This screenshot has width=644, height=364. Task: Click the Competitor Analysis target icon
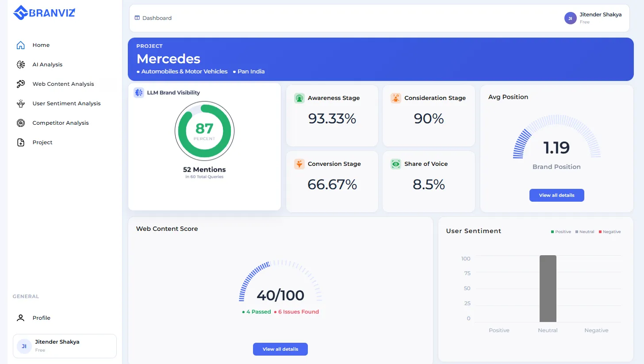pyautogui.click(x=20, y=123)
